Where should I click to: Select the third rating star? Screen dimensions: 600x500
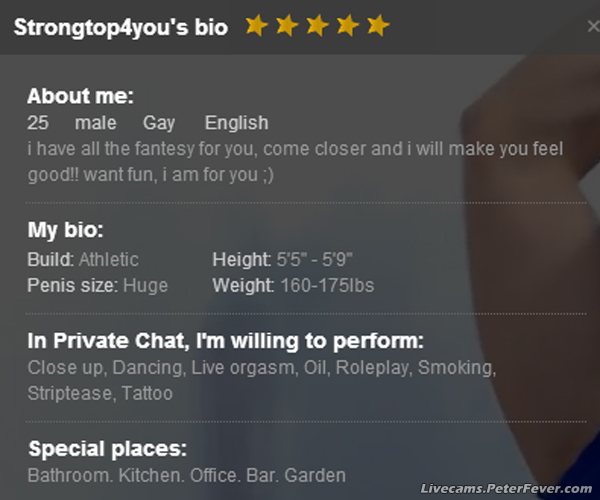point(317,26)
